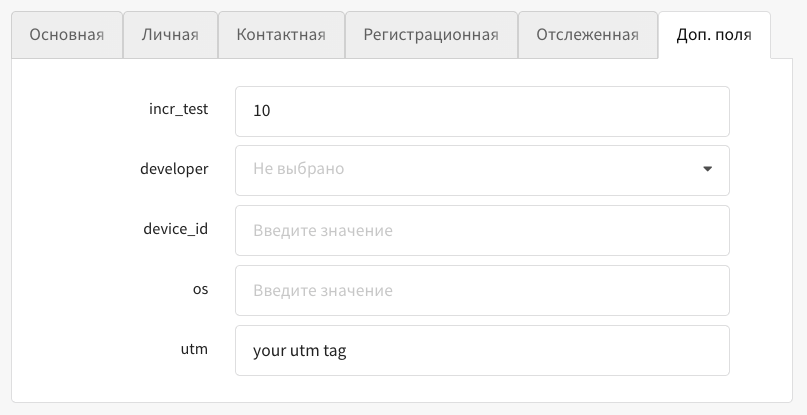This screenshot has width=807, height=415.
Task: Click Введите значение placeholder in device_id
Action: [x=322, y=230]
